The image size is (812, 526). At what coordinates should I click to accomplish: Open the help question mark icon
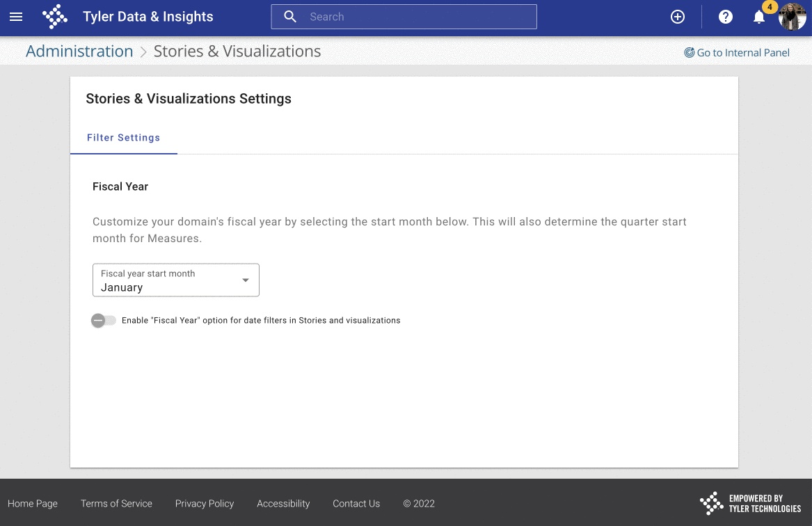(726, 17)
